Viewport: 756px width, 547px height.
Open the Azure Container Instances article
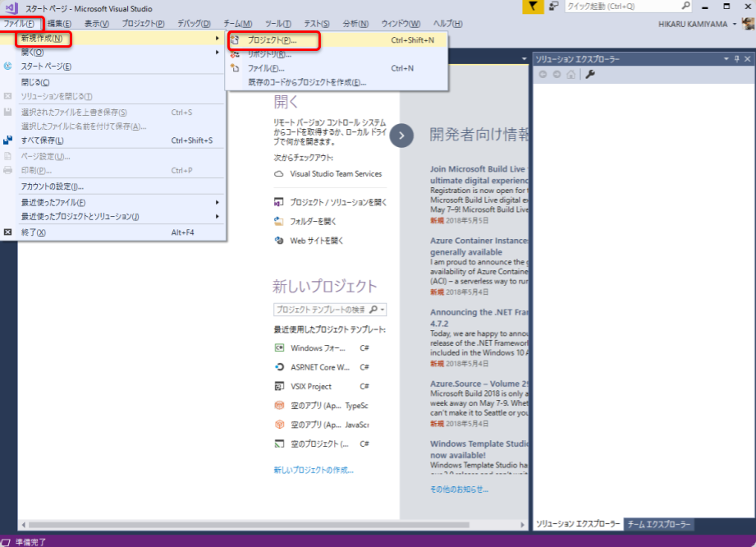coord(479,246)
